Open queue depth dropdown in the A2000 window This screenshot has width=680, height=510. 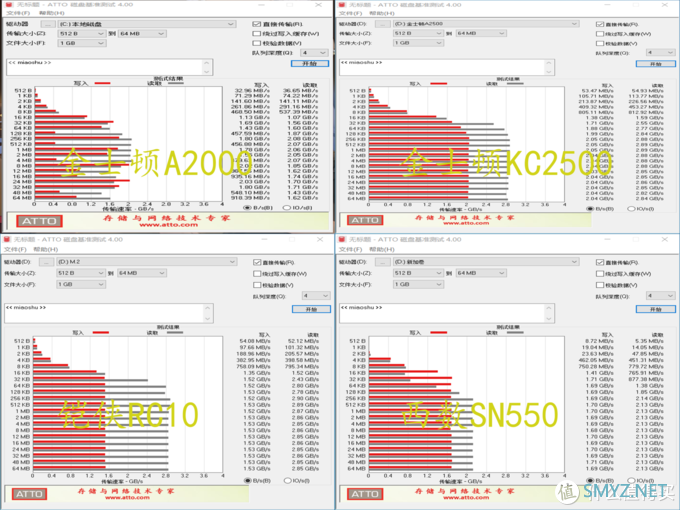pos(314,52)
